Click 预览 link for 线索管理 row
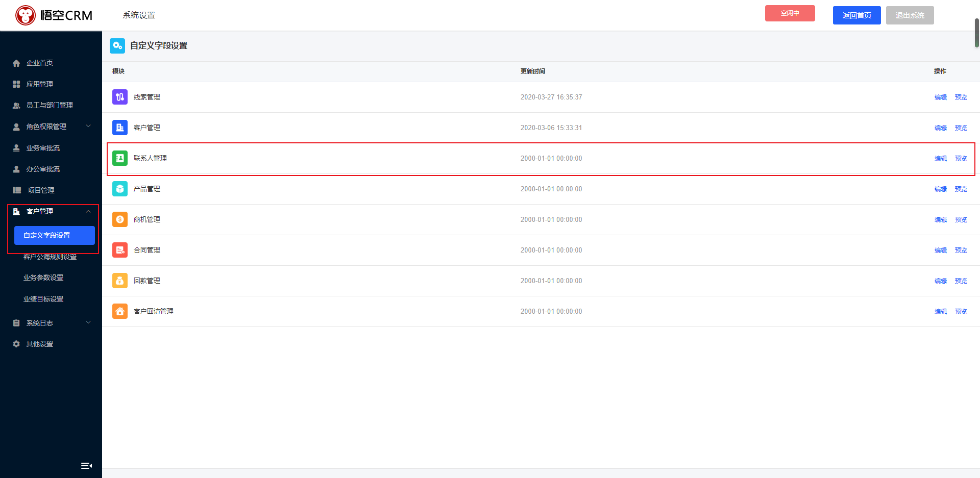The image size is (980, 478). 961,97
